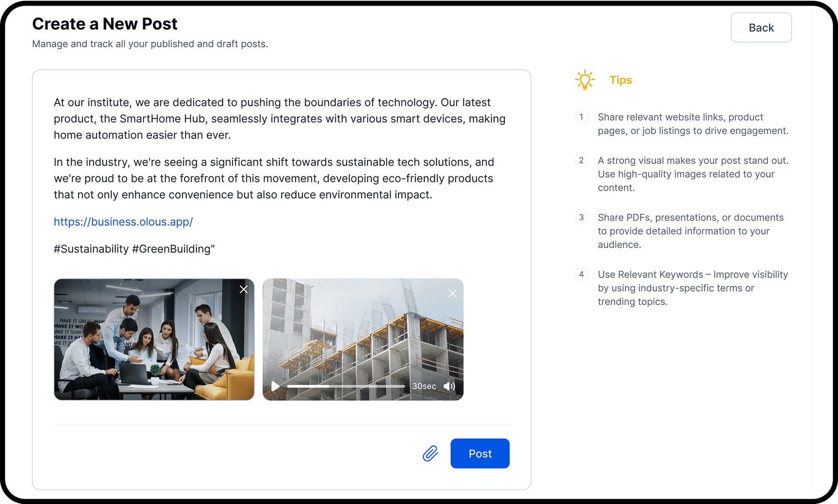The height and width of the screenshot is (504, 838).
Task: Click the 30sec duration label
Action: click(424, 386)
